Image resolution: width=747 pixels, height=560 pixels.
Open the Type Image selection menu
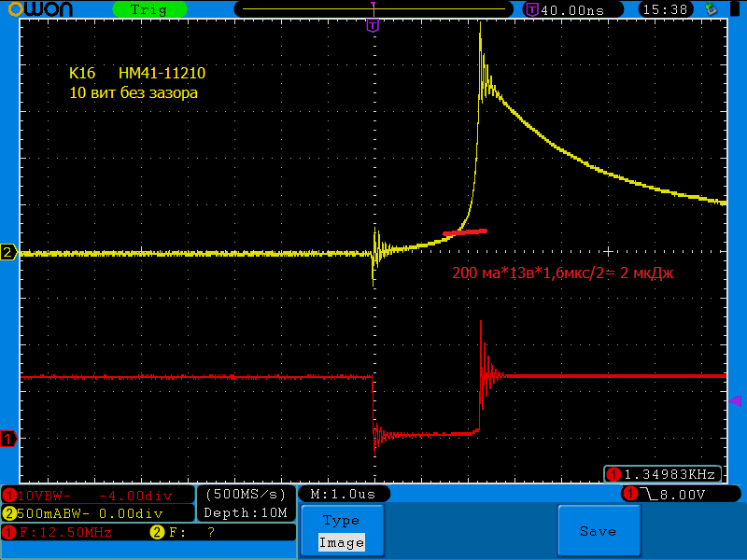point(341,532)
